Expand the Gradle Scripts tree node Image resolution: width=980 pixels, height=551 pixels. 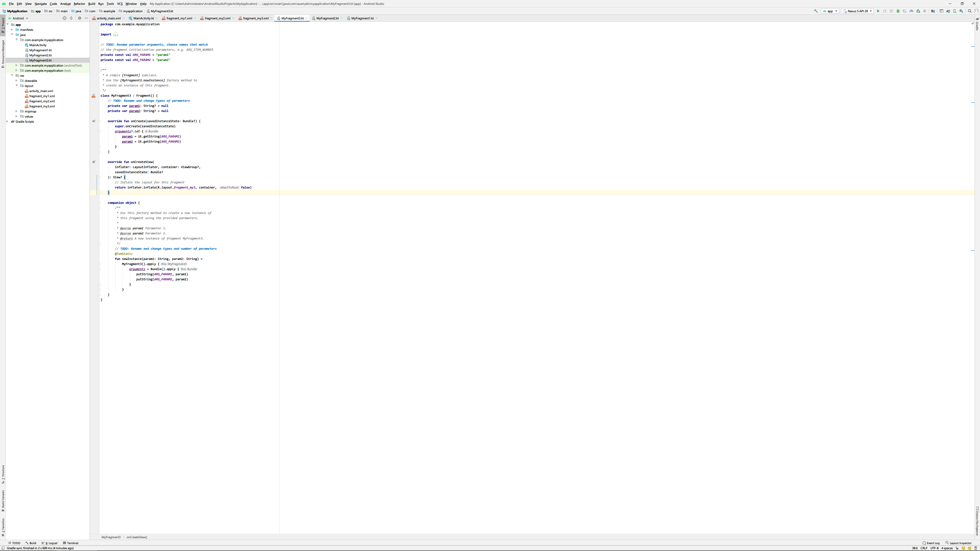(8, 122)
